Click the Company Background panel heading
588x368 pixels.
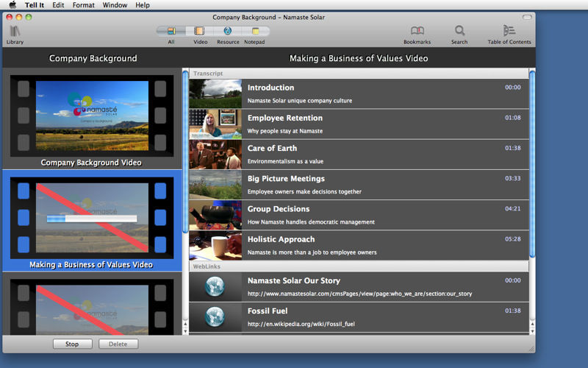(93, 58)
